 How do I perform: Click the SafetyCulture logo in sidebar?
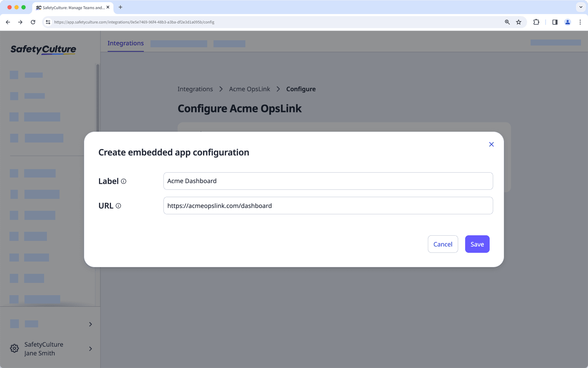[x=43, y=49]
